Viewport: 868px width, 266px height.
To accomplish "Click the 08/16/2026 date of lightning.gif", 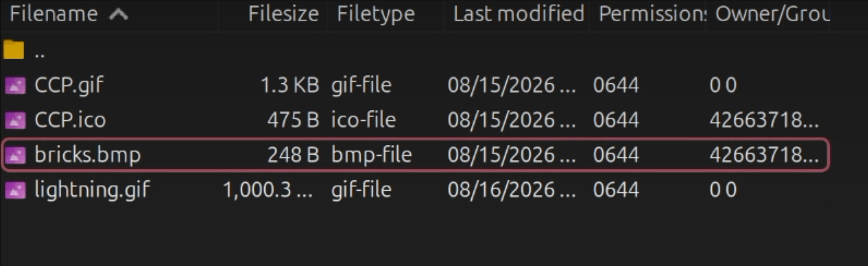I will tap(511, 190).
